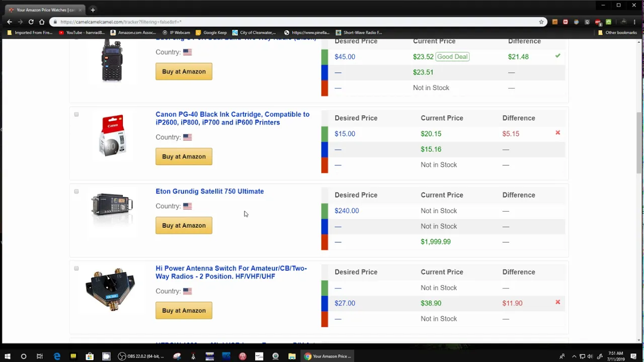
Task: Launch Microsoft Edge from the taskbar
Action: (57, 356)
